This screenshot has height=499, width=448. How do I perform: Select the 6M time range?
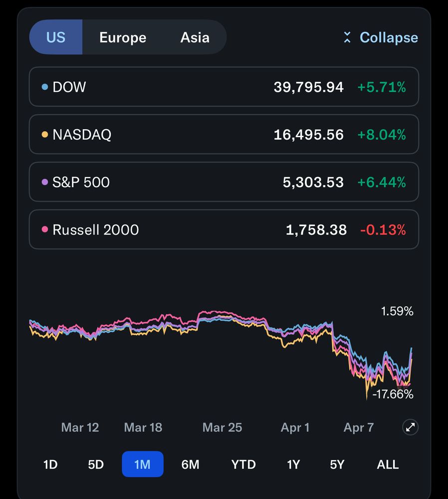click(190, 464)
